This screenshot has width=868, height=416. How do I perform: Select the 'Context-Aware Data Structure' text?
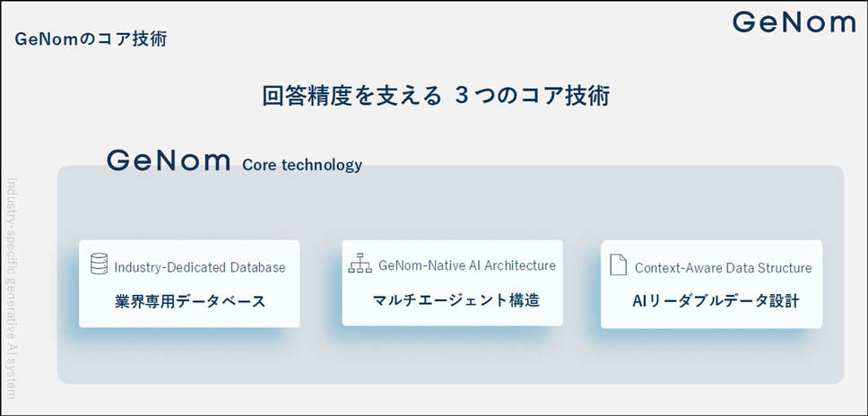click(x=723, y=267)
